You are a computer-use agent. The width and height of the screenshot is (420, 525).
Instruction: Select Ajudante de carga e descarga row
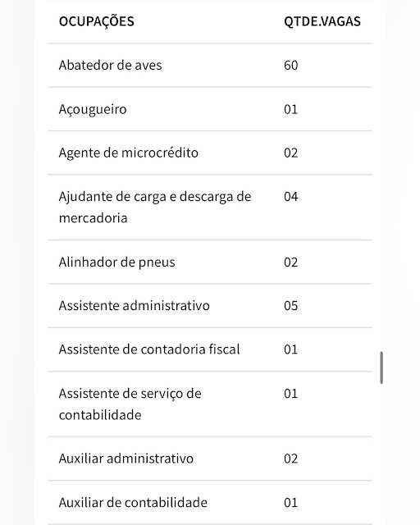pyautogui.click(x=210, y=208)
